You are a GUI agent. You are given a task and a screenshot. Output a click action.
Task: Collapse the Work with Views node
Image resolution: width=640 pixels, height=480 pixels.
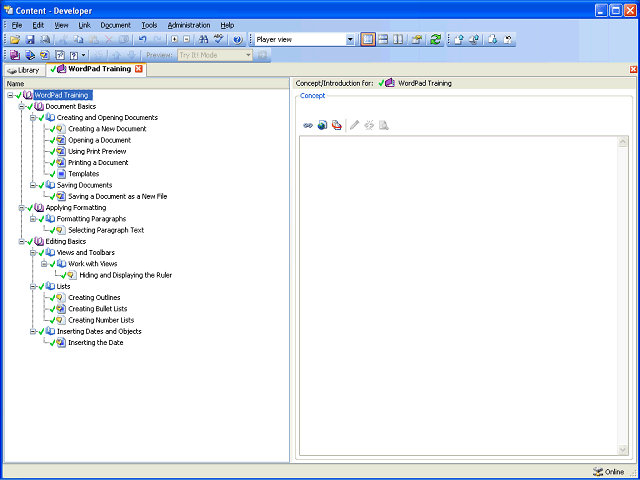[44, 264]
